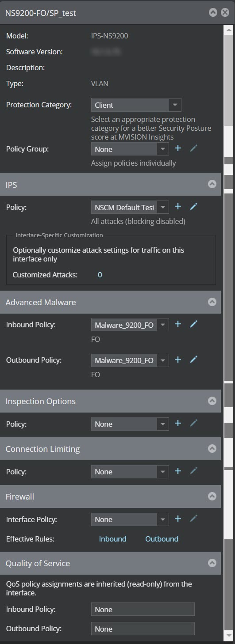
Task: Collapse the IPS section
Action: 212,184
